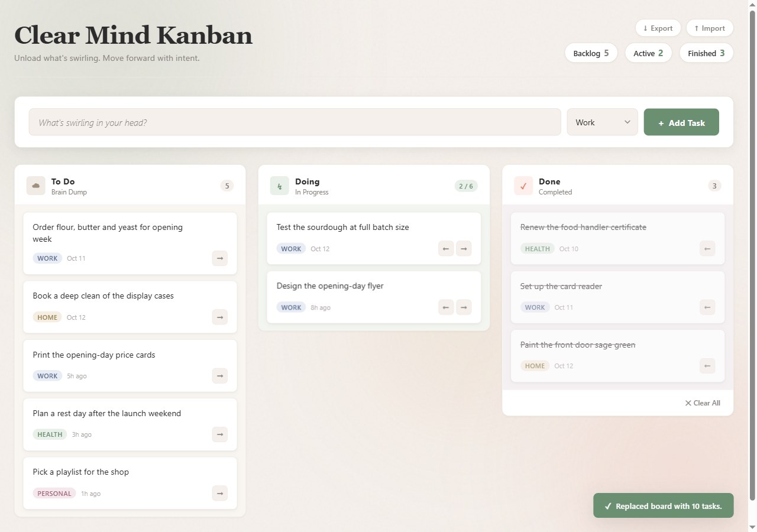
Task: Click the PERSONAL tag on playlist card
Action: click(54, 493)
